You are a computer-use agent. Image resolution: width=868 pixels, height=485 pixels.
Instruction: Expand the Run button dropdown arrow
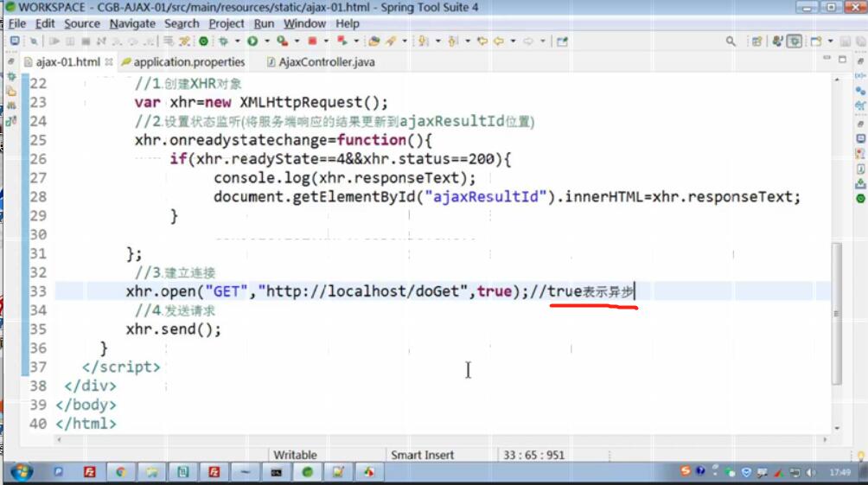[267, 41]
